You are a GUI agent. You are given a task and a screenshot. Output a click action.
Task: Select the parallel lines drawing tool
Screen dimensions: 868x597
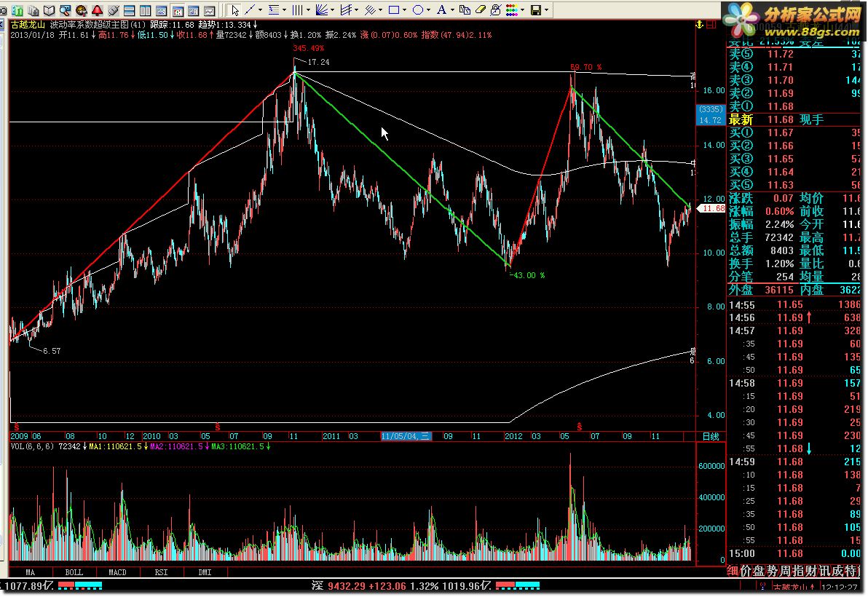click(x=370, y=10)
